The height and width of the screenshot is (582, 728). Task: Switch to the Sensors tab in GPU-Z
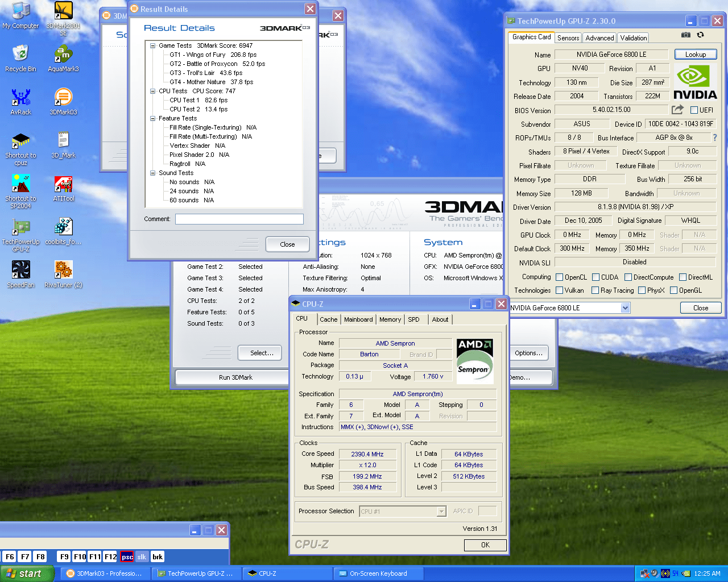(568, 38)
